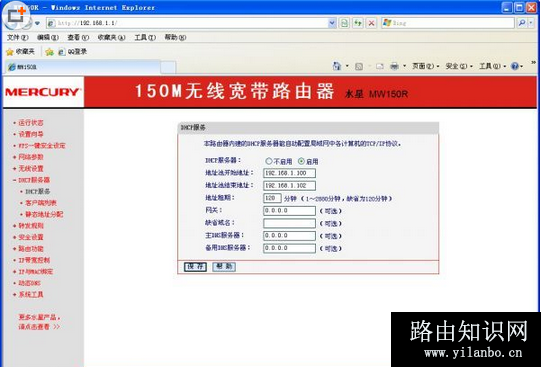
Task: Open the 编辑(E) menu
Action: [48, 37]
